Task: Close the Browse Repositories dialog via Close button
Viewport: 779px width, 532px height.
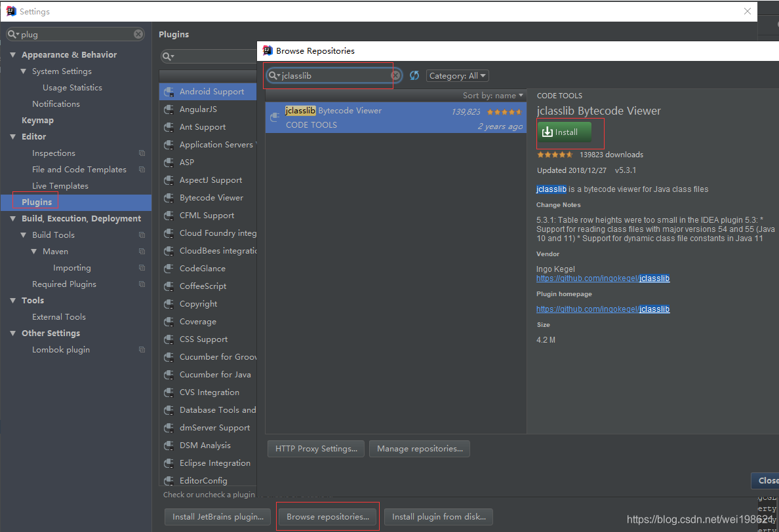Action: coord(765,480)
